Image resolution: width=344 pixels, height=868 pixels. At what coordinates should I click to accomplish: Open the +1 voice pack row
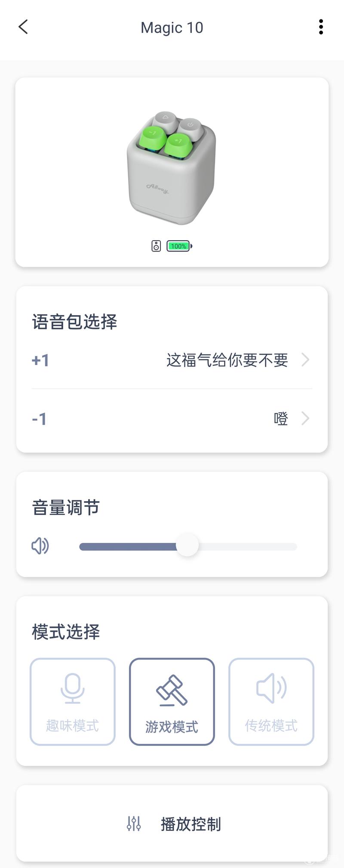pos(172,360)
